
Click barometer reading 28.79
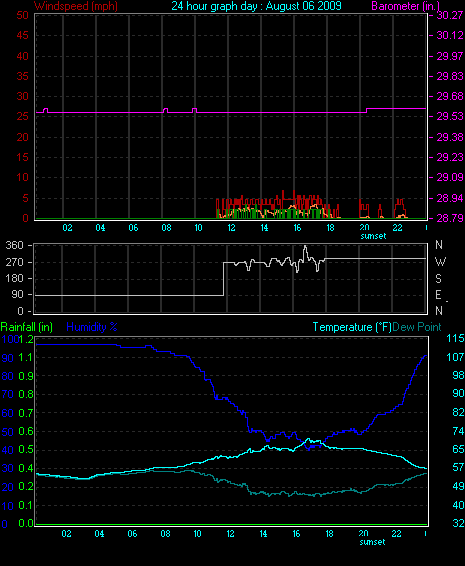(450, 218)
